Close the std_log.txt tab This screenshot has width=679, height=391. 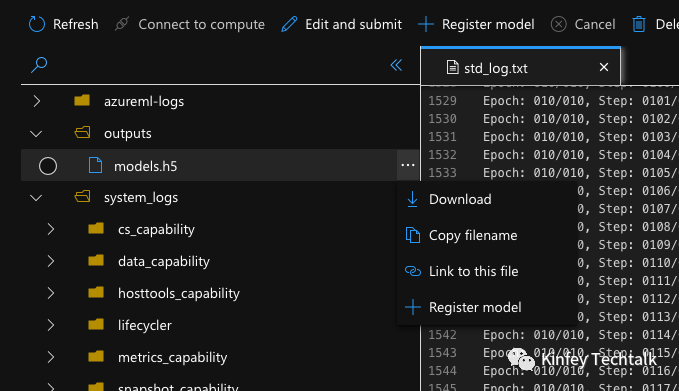click(x=604, y=67)
